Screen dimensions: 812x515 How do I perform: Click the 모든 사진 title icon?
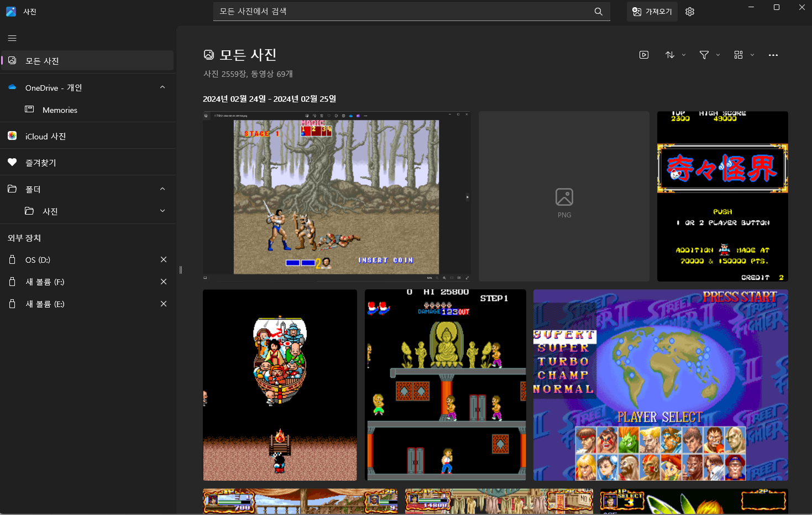pyautogui.click(x=209, y=54)
